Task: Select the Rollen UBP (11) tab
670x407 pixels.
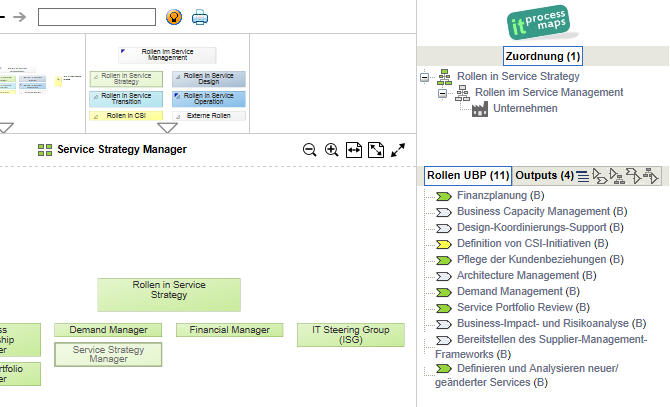Action: tap(468, 176)
